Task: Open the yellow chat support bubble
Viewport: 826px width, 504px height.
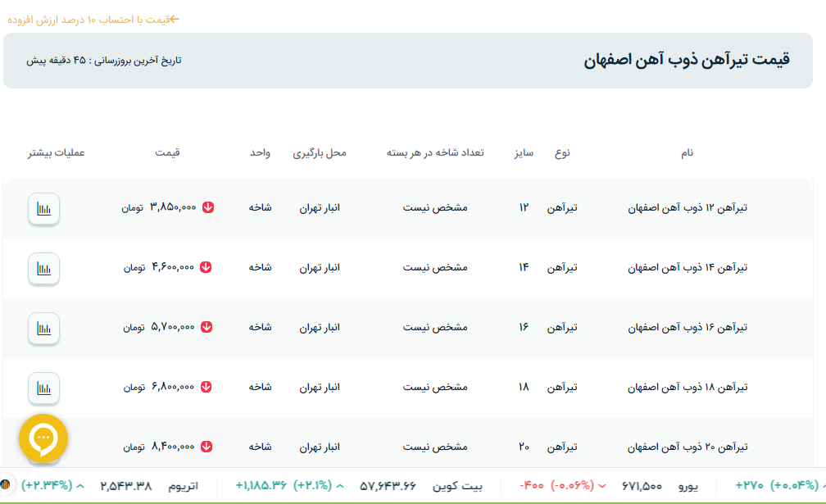Action: pos(43,438)
